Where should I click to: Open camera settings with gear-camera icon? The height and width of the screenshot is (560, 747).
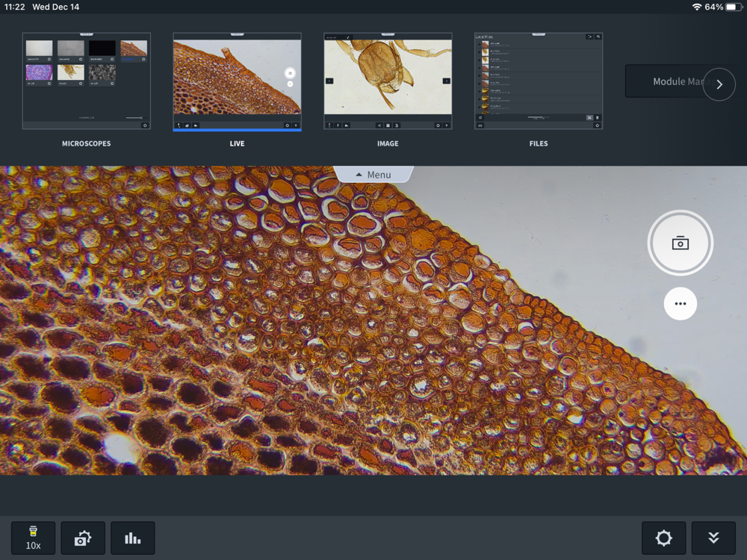click(x=83, y=538)
